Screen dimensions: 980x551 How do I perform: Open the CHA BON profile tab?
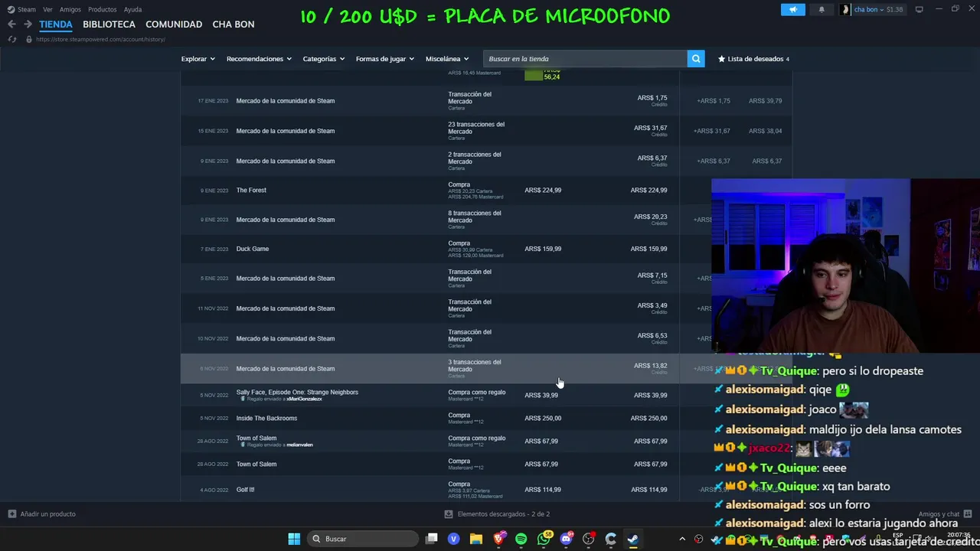point(234,24)
